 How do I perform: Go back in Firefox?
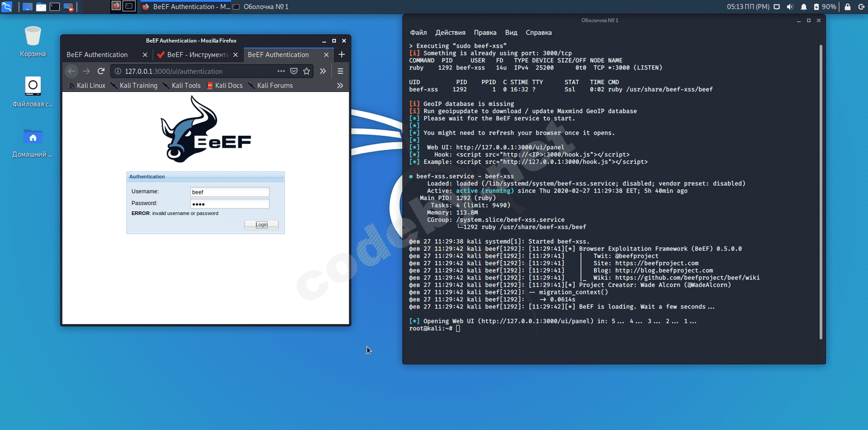click(x=72, y=71)
